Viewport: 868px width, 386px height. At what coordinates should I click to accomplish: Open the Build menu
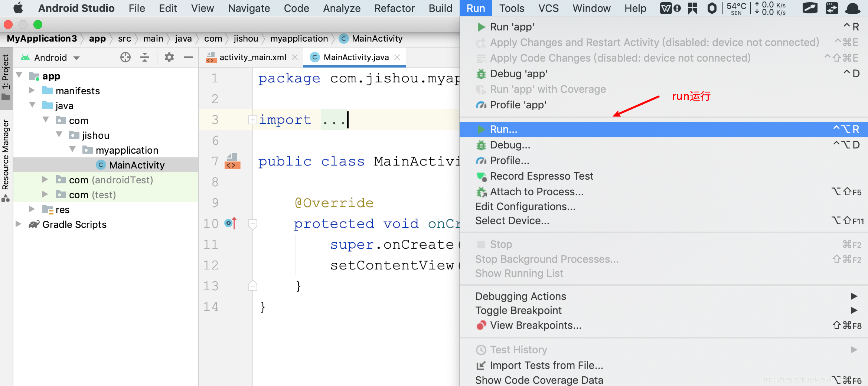(x=440, y=8)
